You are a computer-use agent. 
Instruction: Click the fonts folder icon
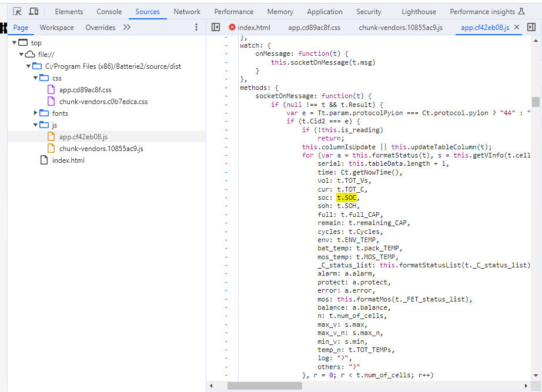(44, 113)
